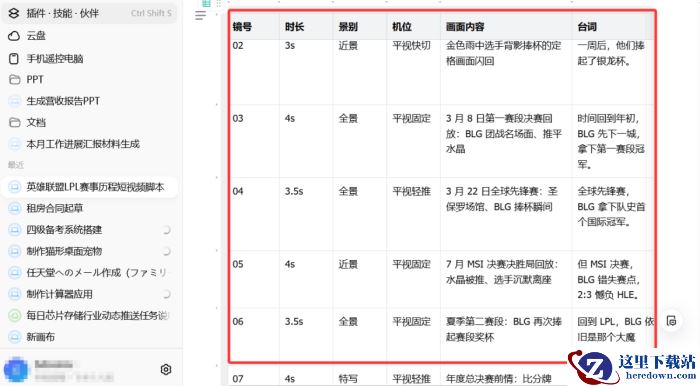The height and width of the screenshot is (386, 700).
Task: Click the chat icon beside 租房合同起草
Action: point(15,208)
